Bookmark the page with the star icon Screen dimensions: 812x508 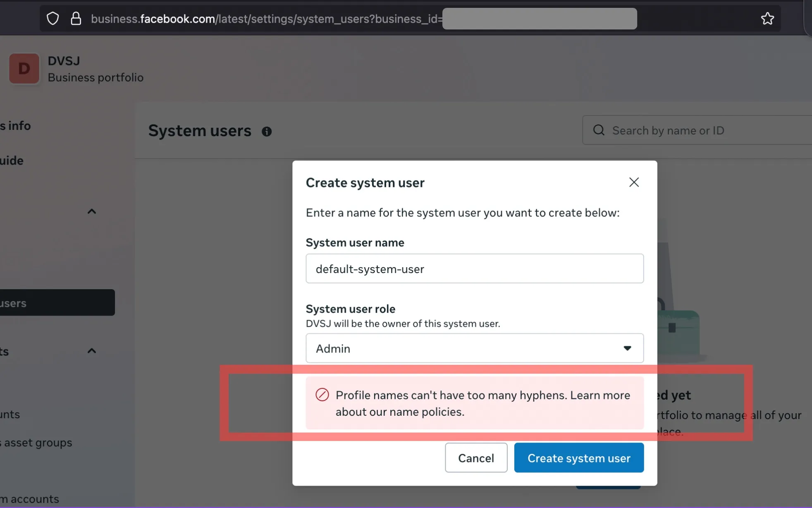pos(767,19)
